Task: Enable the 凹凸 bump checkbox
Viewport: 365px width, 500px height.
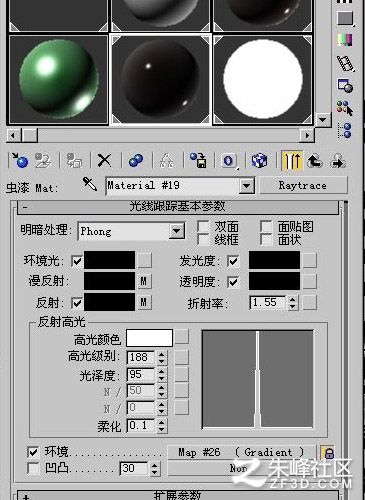Action: [33, 468]
